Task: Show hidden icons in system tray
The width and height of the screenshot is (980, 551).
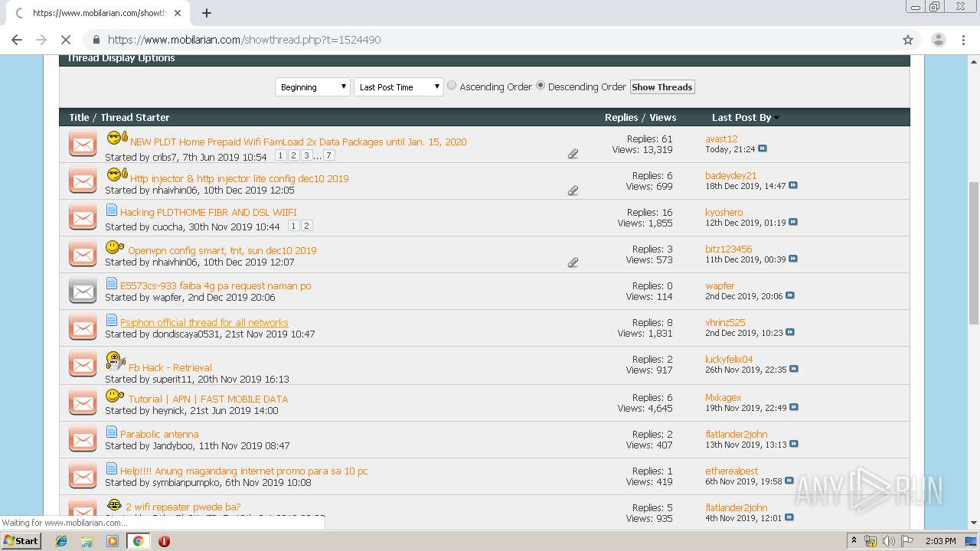Action: click(x=854, y=541)
